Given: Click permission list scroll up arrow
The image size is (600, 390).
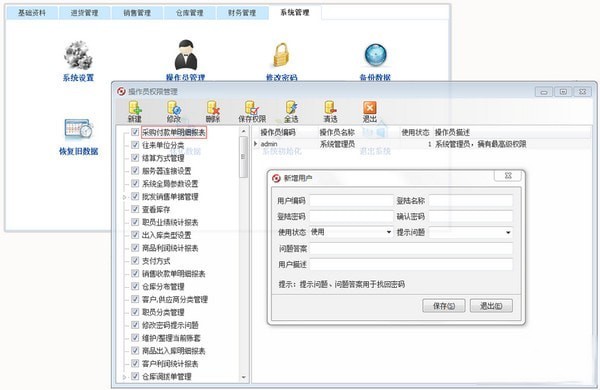Looking at the screenshot, I should pyautogui.click(x=244, y=131).
